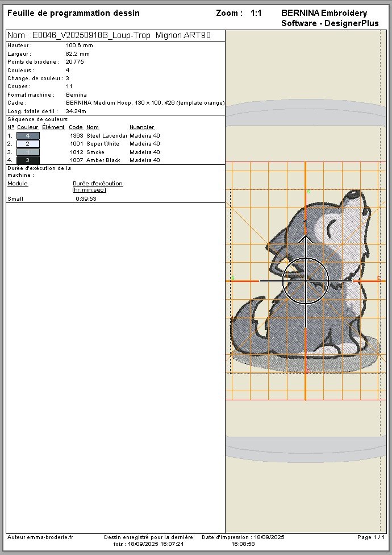This screenshot has height=555, width=392.
Task: Click the 'Séquence de couleurs:' heading
Action: [38, 119]
